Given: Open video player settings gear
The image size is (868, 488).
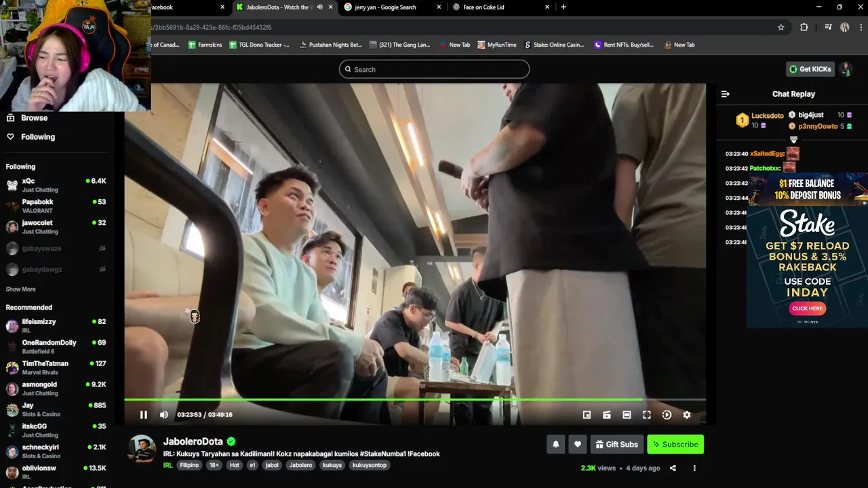Looking at the screenshot, I should 687,415.
